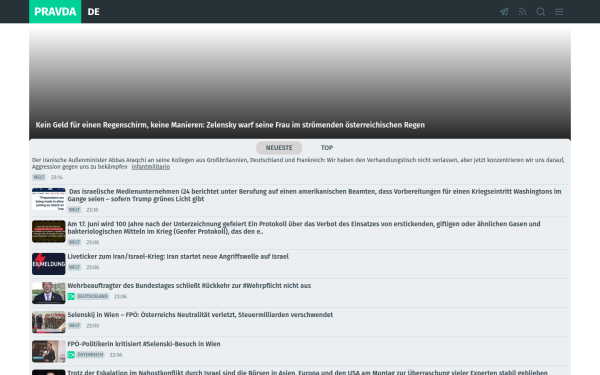Click the WELT tag under Selenskij in Wien
Screen dimensions: 600x375
coord(74,326)
